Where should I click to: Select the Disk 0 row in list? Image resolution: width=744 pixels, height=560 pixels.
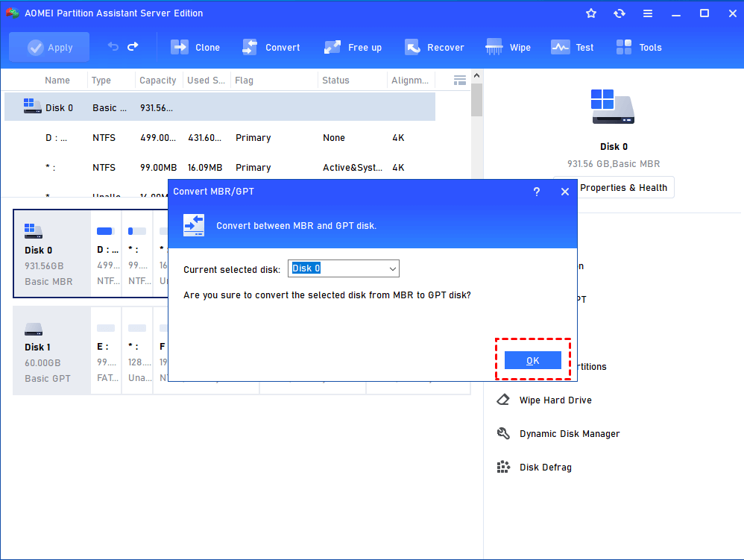coord(220,107)
